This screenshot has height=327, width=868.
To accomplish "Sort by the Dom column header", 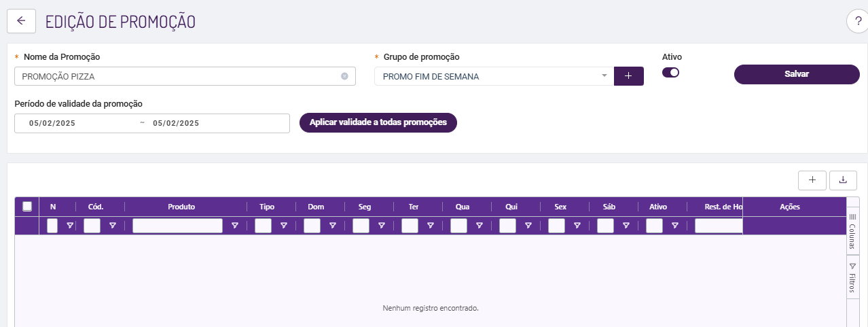I will point(316,207).
